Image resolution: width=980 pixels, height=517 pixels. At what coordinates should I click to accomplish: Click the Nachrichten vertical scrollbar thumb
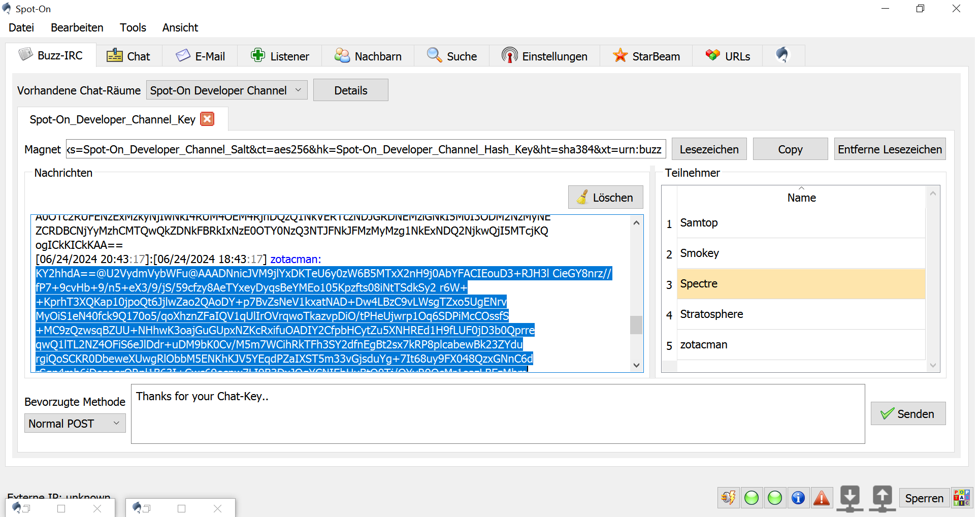[x=636, y=325]
